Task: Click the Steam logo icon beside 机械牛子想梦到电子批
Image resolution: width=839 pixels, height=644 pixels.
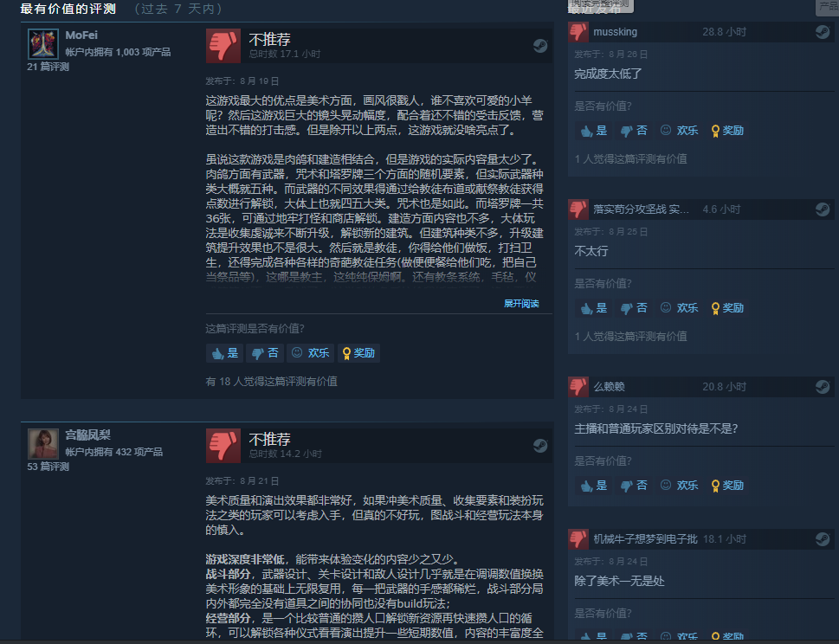Action: click(823, 539)
